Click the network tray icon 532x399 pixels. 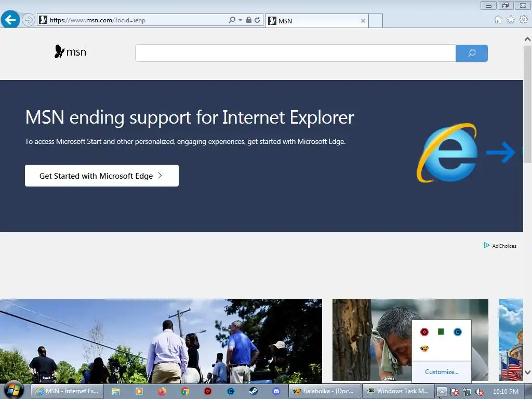click(467, 392)
